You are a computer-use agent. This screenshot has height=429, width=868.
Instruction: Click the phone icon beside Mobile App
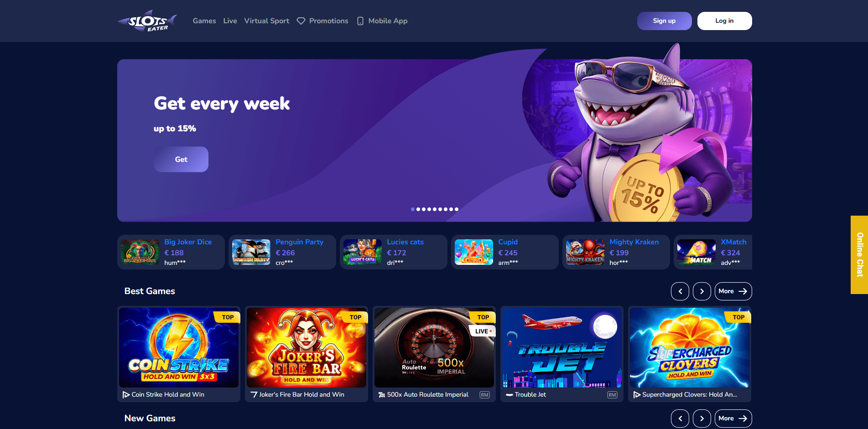tap(360, 21)
